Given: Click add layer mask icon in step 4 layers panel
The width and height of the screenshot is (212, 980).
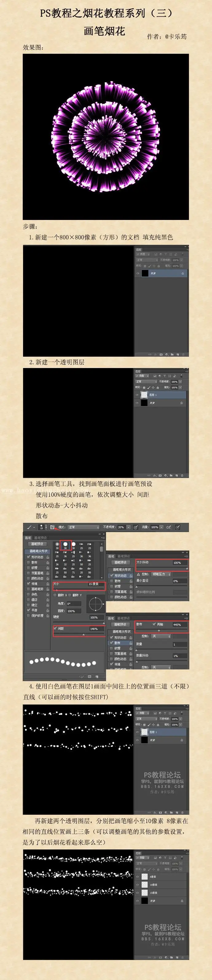Looking at the screenshot, I should click(x=160, y=813).
